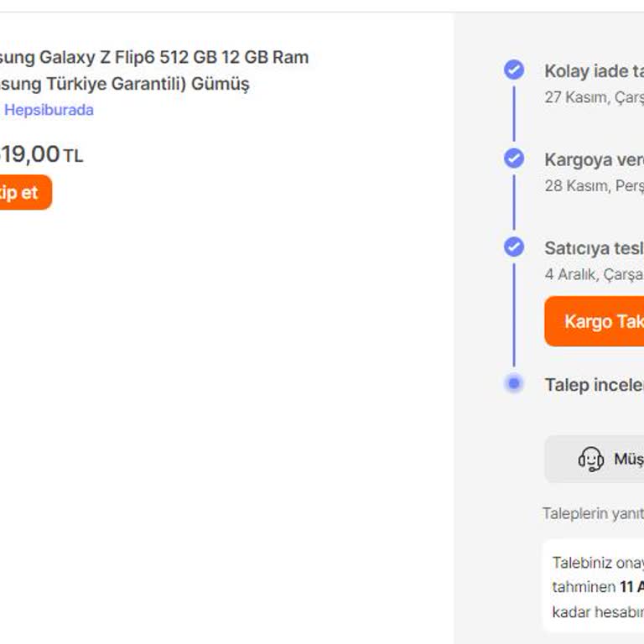This screenshot has width=644, height=644.
Task: Select the Satıcıya teslim step title
Action: point(594,247)
